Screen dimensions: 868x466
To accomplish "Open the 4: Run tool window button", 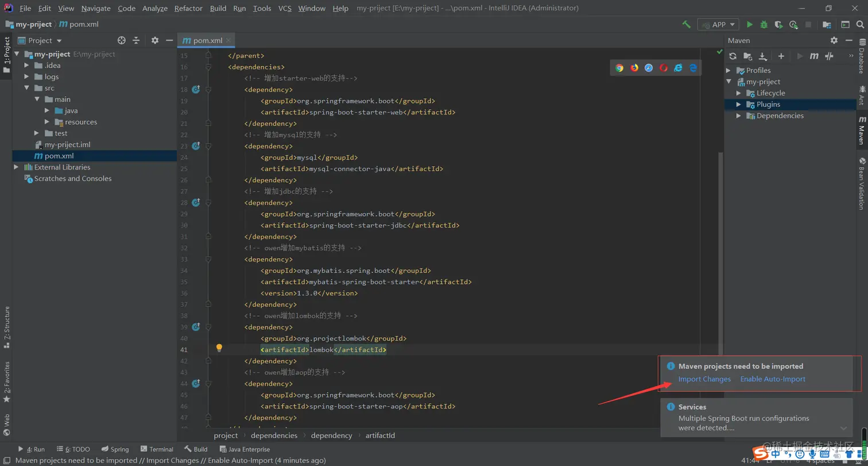I will [31, 449].
